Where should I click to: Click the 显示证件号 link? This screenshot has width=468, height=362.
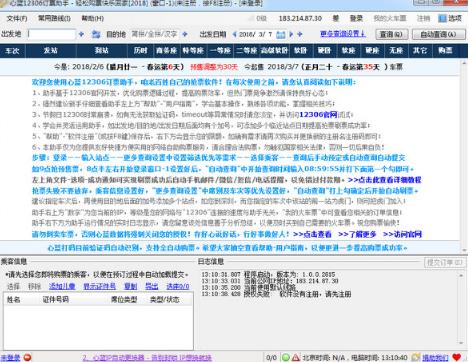tap(99, 286)
